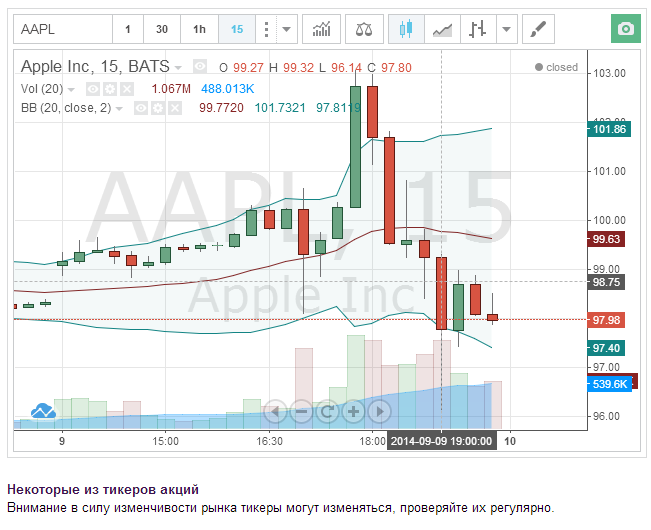The width and height of the screenshot is (651, 530).
Task: Expand the interval dropdown arrow
Action: [286, 29]
